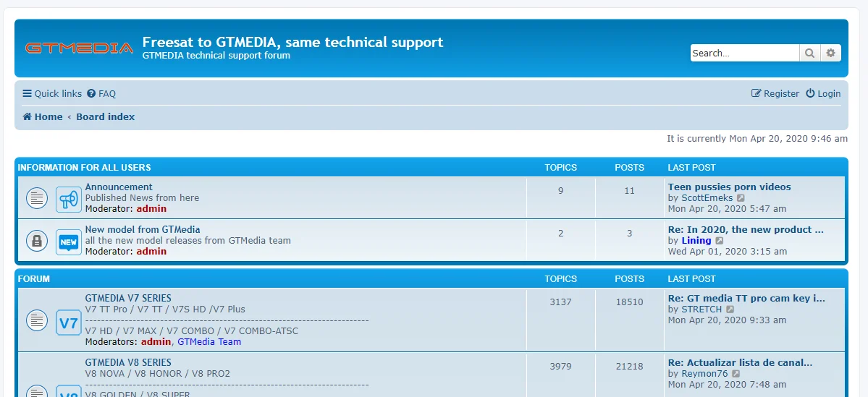Open the FAQ page

pos(101,93)
